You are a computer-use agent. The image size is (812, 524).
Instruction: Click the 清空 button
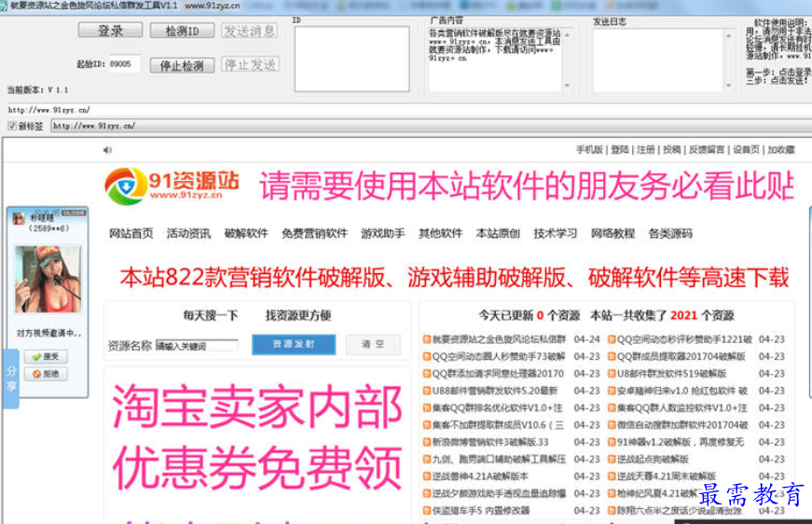click(x=373, y=344)
